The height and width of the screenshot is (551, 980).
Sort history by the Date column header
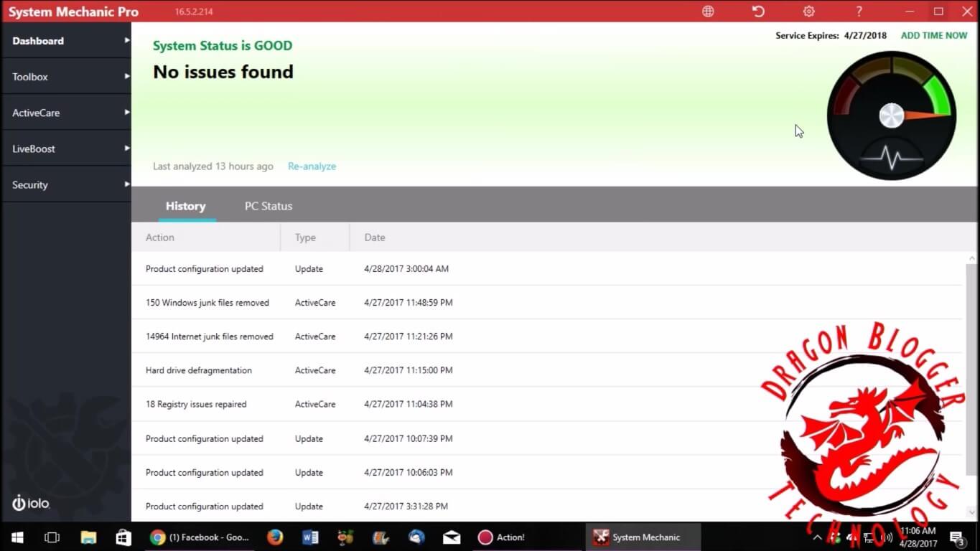coord(375,237)
